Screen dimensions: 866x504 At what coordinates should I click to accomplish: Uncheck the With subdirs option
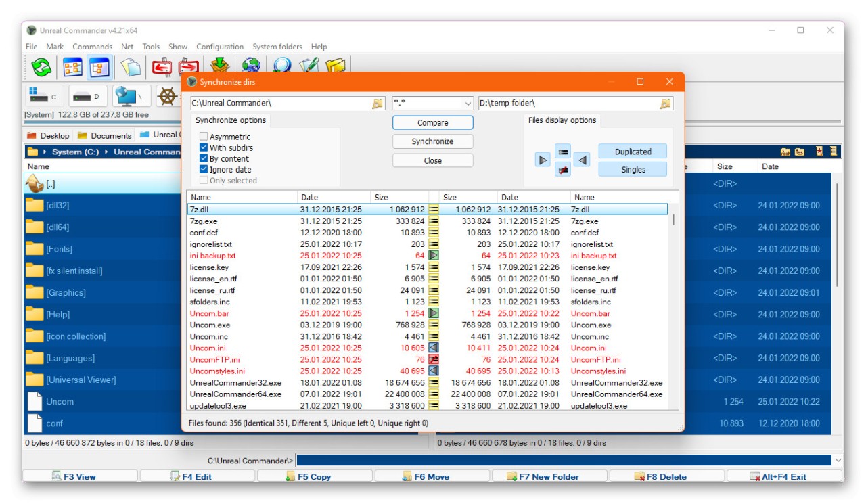pyautogui.click(x=204, y=148)
